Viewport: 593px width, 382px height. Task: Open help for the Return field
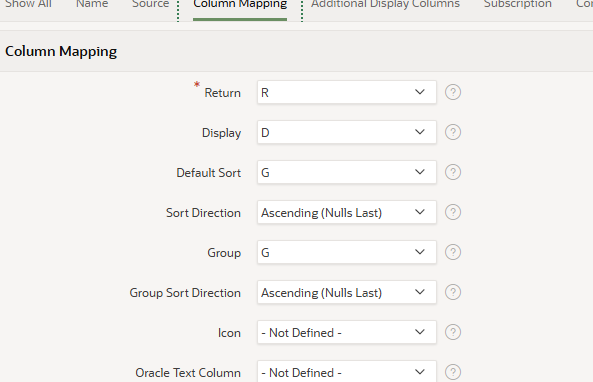[x=453, y=92]
